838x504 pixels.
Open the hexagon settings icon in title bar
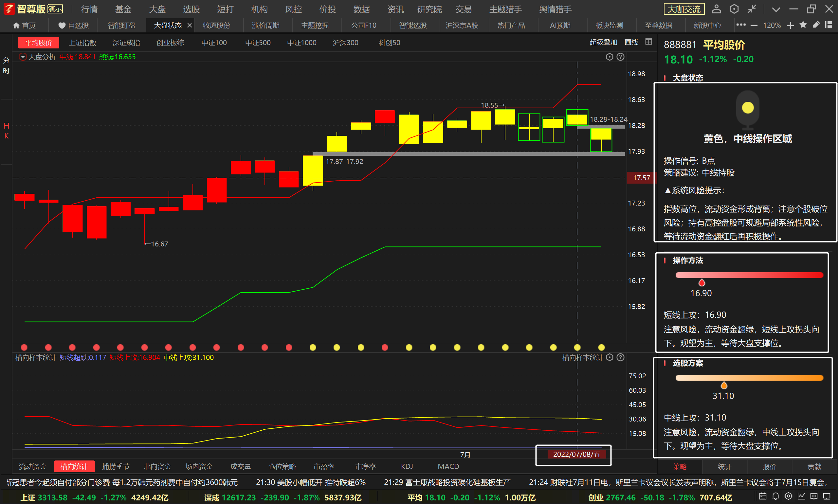click(734, 9)
